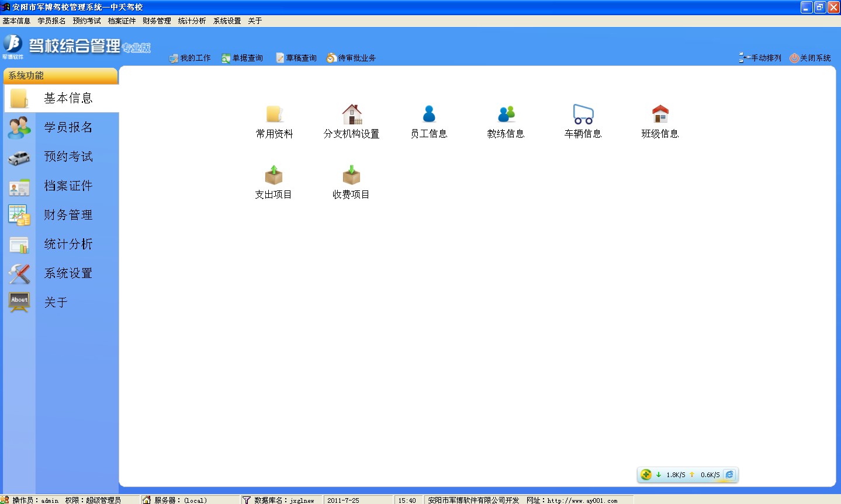This screenshot has width=841, height=504.
Task: Click the 系统功能 panel header
Action: click(x=61, y=76)
